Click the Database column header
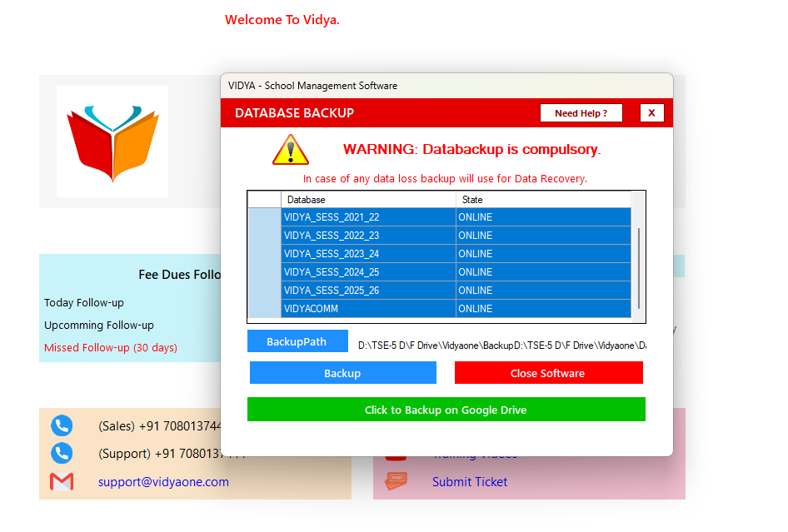The image size is (788, 532). (368, 200)
